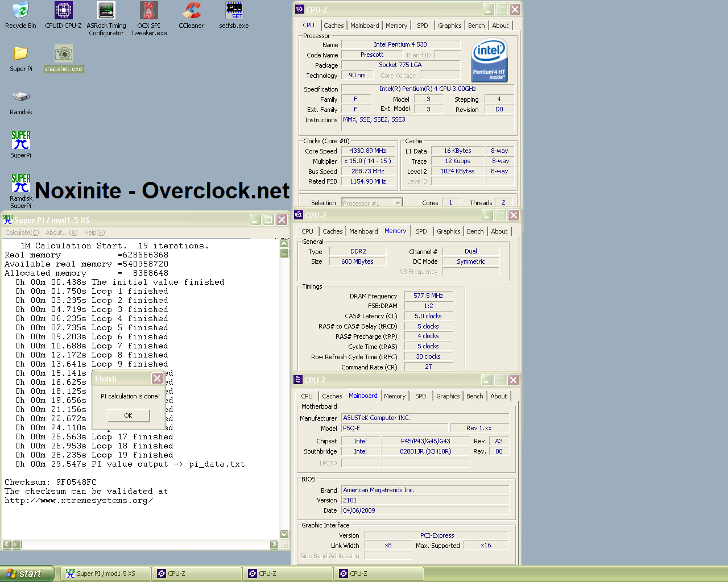
Task: Open Mainboard tab in top CPU-Z window
Action: click(365, 26)
